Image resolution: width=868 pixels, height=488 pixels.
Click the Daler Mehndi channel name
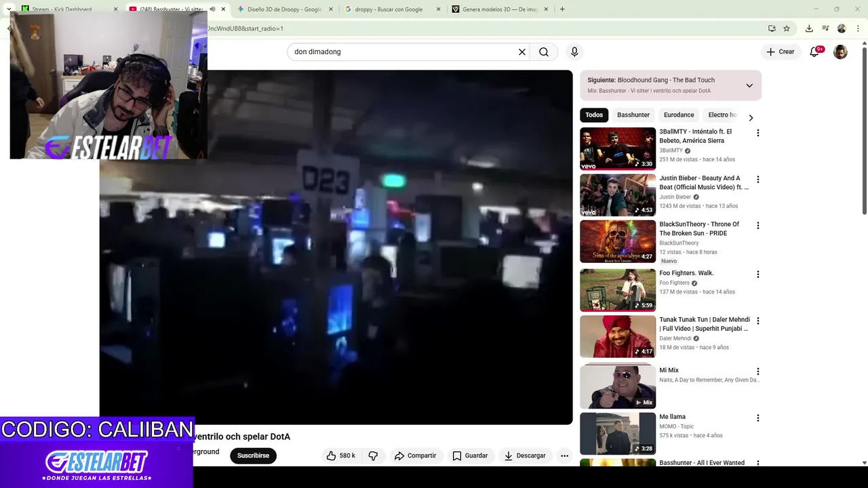(675, 338)
